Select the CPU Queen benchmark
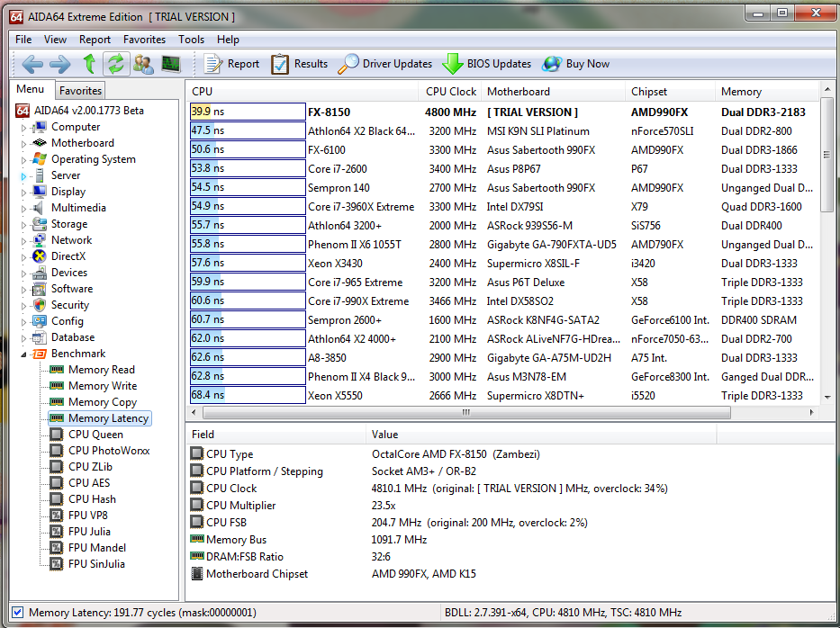 95,435
